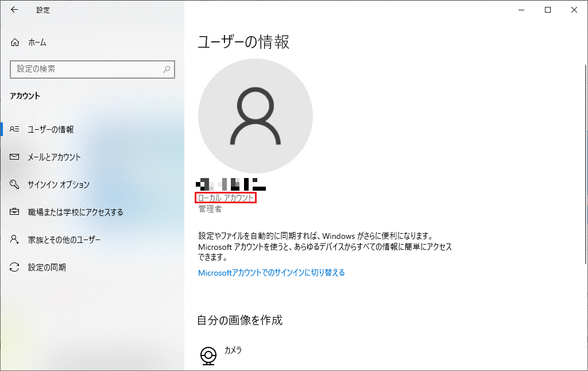Viewport: 588px width, 371px height.
Task: Click the 設定の同期 sync icon
Action: coord(16,268)
